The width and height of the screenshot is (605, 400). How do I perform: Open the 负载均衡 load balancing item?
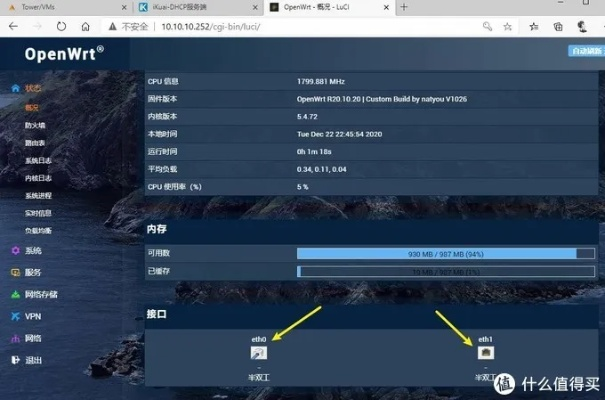click(38, 231)
